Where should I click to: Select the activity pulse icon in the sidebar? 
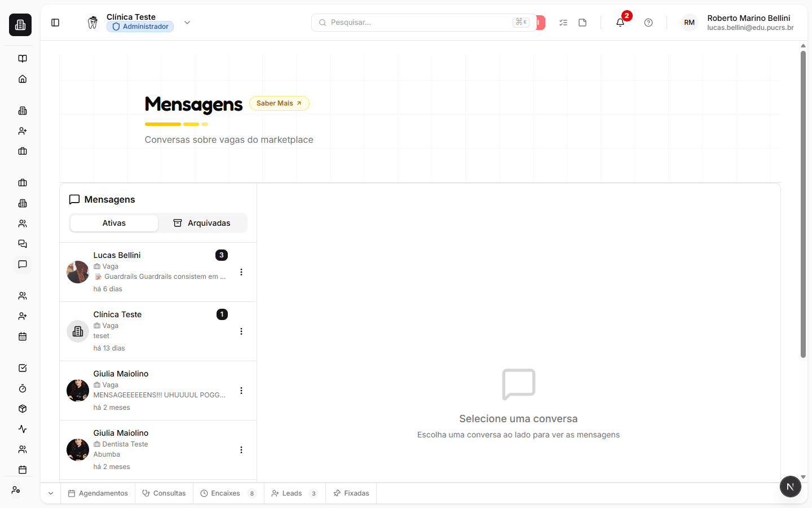pyautogui.click(x=22, y=429)
